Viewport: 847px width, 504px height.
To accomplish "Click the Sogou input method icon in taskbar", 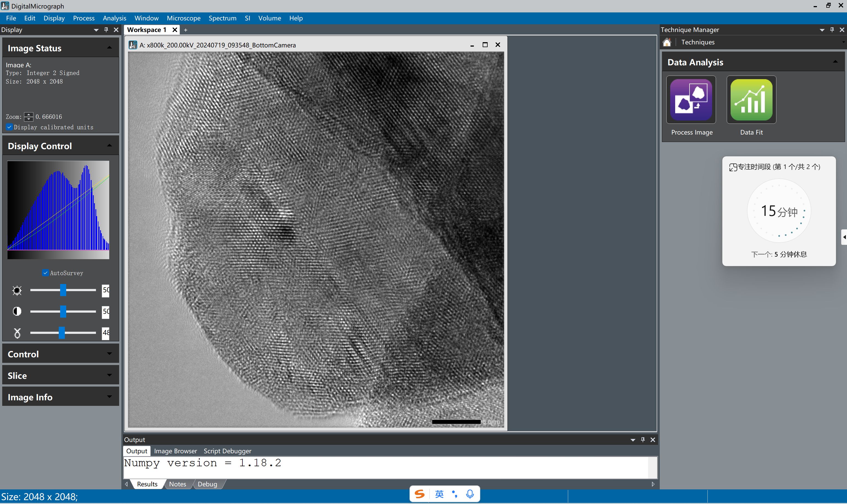I will (x=419, y=494).
